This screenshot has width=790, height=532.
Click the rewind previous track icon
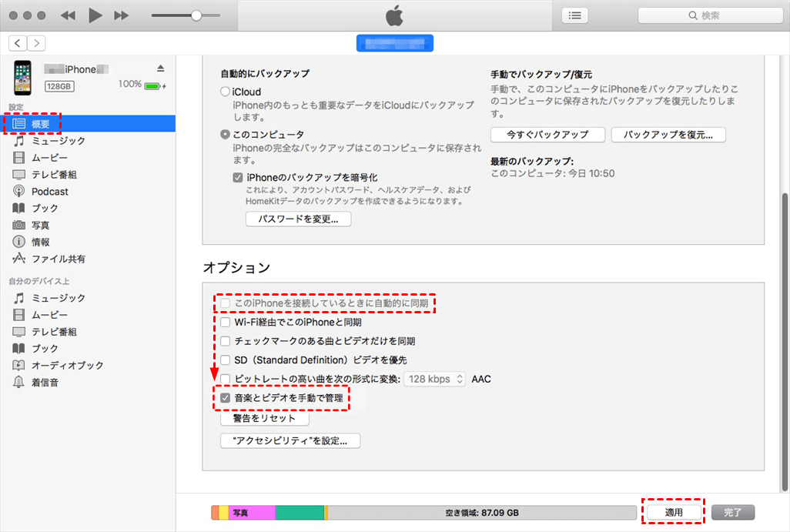(x=68, y=15)
